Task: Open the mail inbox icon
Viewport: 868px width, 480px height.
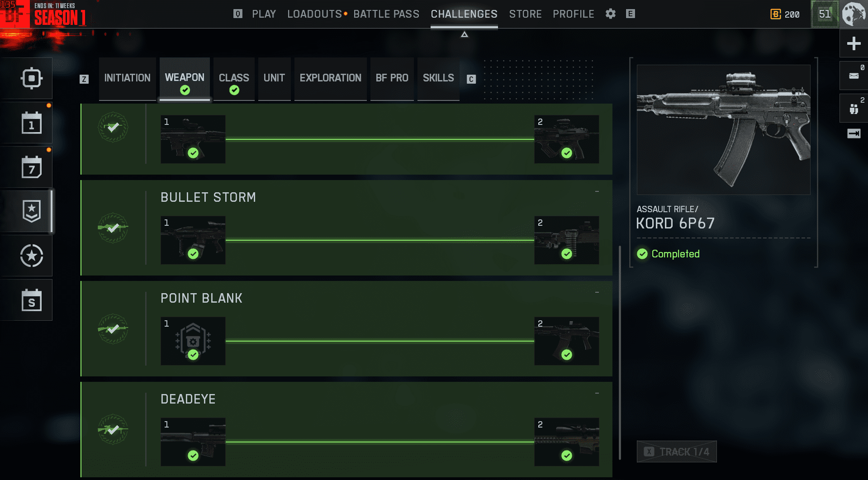Action: [854, 76]
